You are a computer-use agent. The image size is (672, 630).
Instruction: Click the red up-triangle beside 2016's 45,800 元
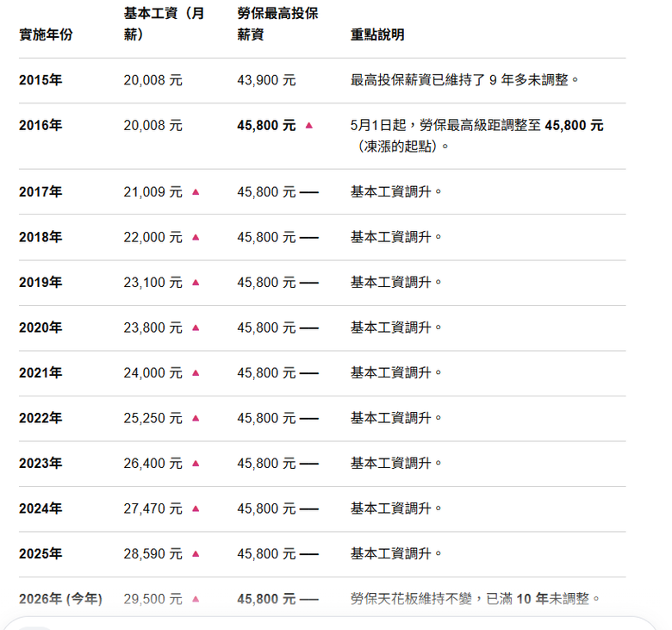click(x=309, y=125)
